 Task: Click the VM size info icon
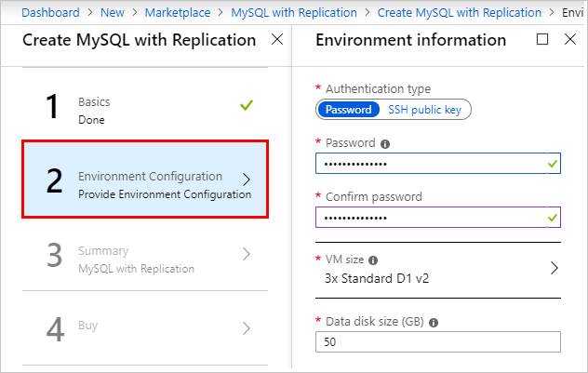[x=373, y=260]
